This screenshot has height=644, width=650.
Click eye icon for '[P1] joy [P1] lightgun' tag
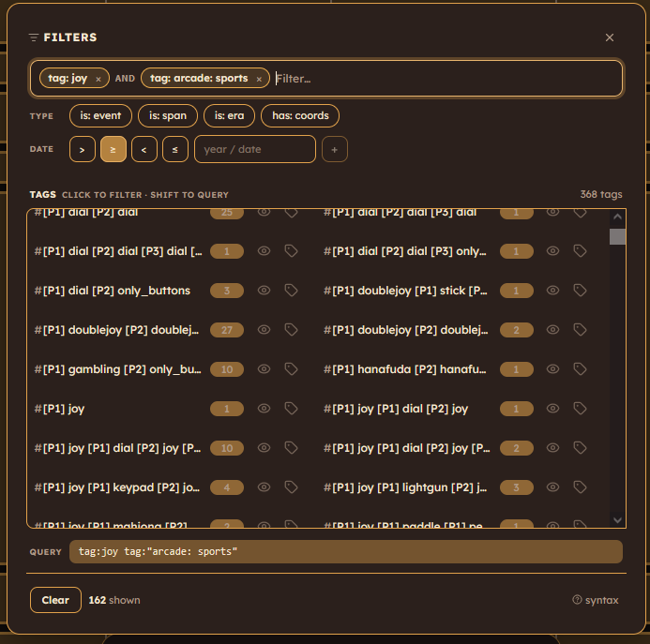click(553, 487)
